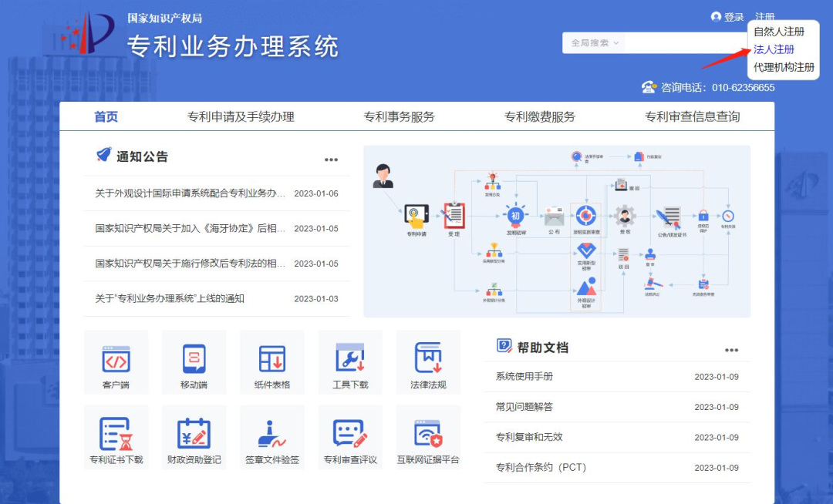Click the user avatar icon beside 登录

click(716, 17)
